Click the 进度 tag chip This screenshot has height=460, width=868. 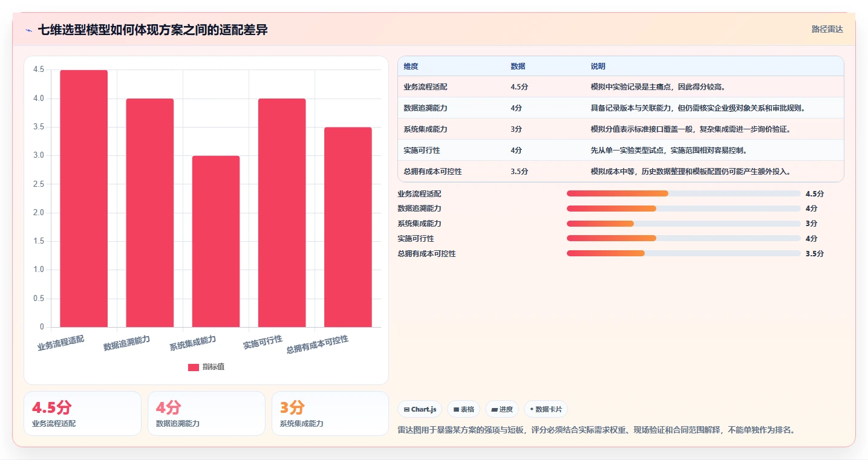tap(502, 409)
